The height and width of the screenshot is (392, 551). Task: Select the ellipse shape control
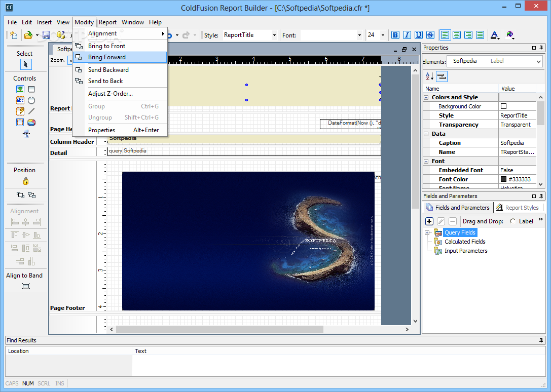(31, 100)
